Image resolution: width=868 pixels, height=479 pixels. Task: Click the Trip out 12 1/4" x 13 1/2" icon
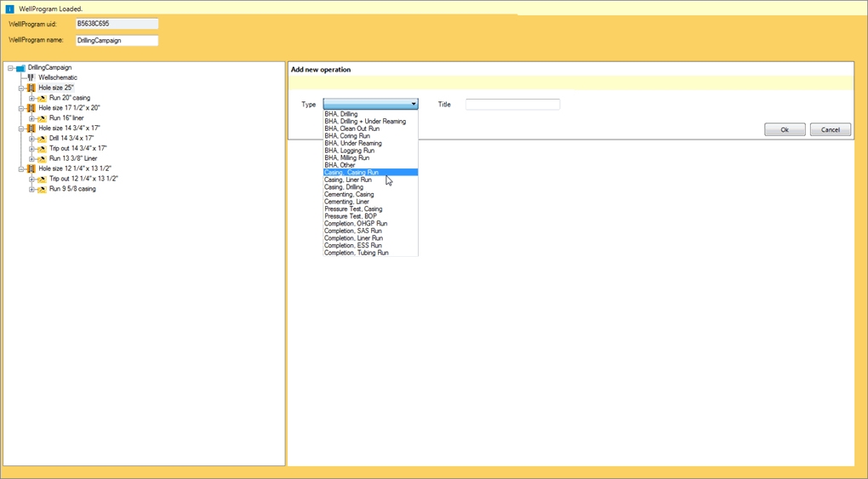(x=42, y=179)
